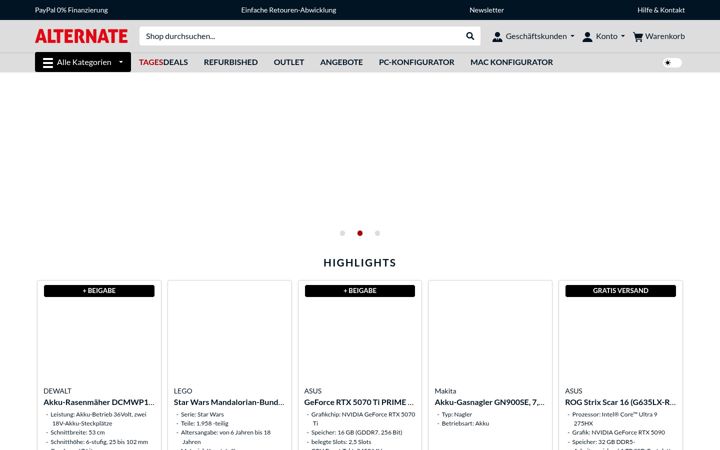720x450 pixels.
Task: Click 'Speicher: 16 GB (GDDR7, 256 Bit)' text
Action: [x=357, y=433]
